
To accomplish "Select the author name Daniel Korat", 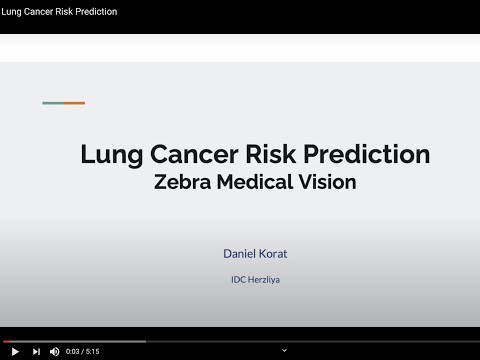I will [x=255, y=254].
